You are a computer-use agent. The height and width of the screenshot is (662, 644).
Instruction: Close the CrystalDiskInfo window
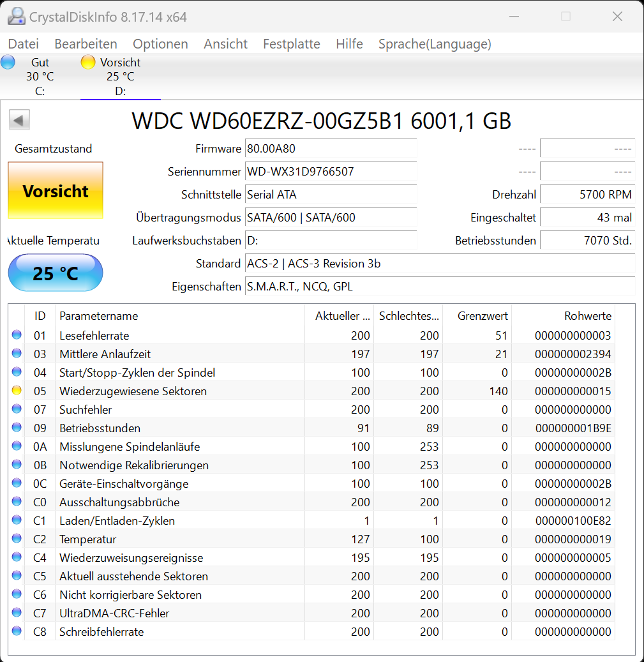coord(617,17)
